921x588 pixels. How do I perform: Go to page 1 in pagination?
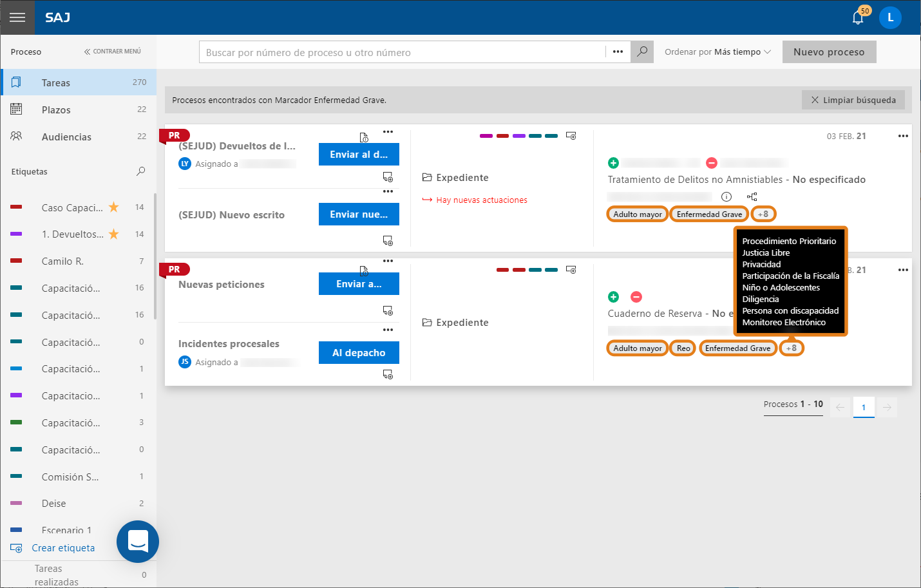click(864, 407)
